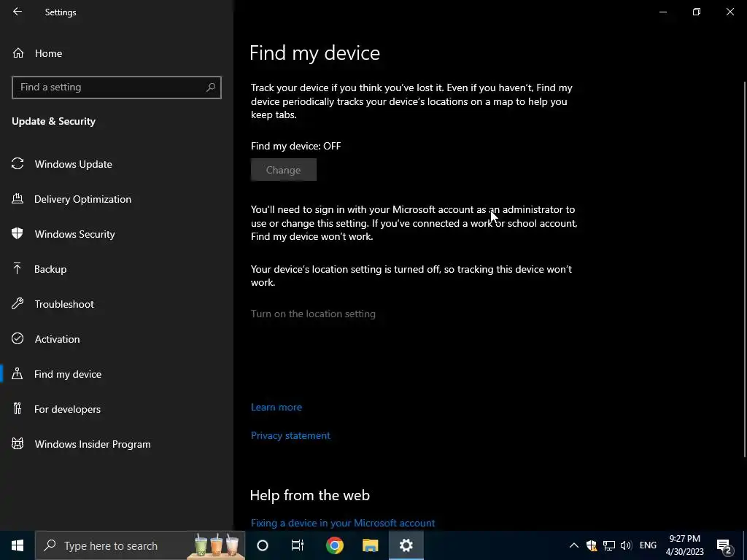The height and width of the screenshot is (560, 747).
Task: Click the Find a setting search box
Action: (117, 87)
